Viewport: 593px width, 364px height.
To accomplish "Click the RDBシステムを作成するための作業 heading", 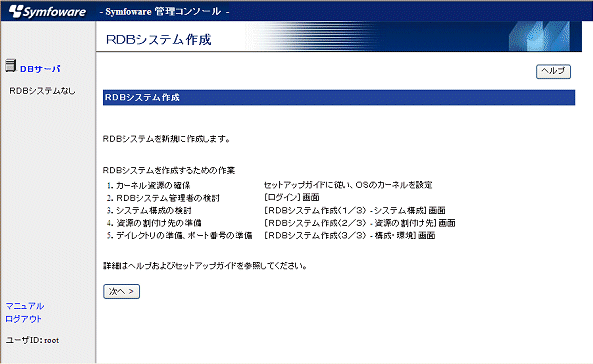I will (x=169, y=170).
